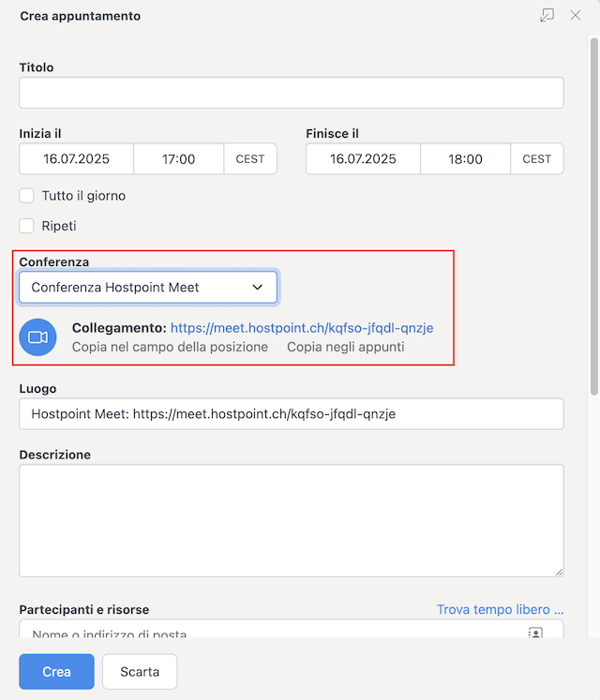This screenshot has height=700, width=600.
Task: Toggle the Ripeti checkbox
Action: click(27, 226)
